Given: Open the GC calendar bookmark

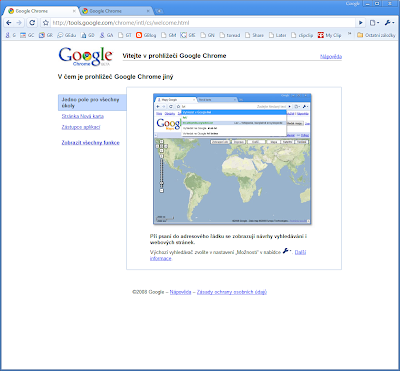Looking at the screenshot, I should pyautogui.click(x=27, y=35).
